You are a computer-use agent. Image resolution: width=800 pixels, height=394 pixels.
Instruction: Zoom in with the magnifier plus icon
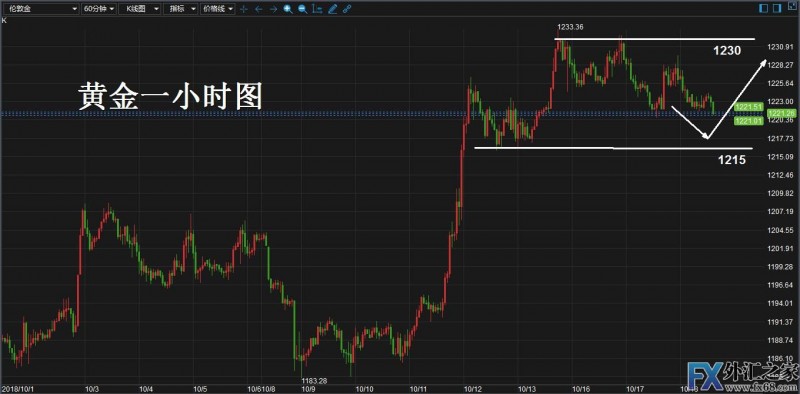pyautogui.click(x=288, y=9)
